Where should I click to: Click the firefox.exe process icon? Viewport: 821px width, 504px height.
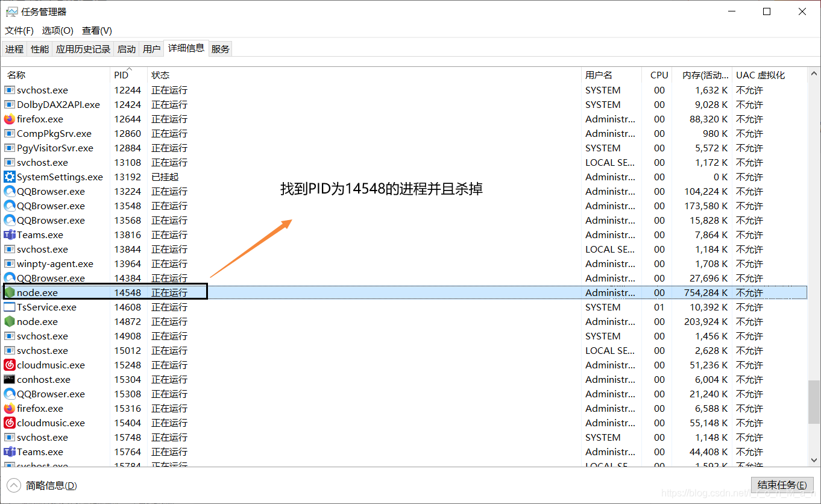(x=10, y=119)
